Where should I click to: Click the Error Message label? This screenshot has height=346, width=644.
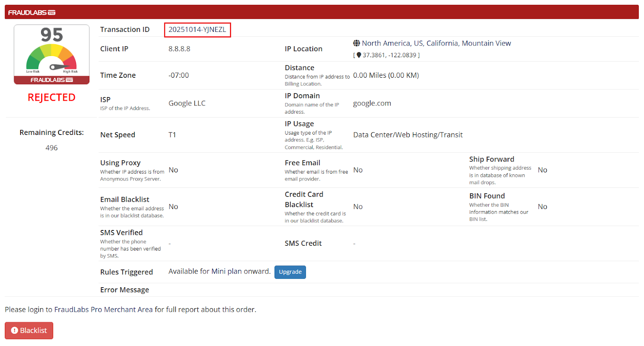pyautogui.click(x=124, y=290)
